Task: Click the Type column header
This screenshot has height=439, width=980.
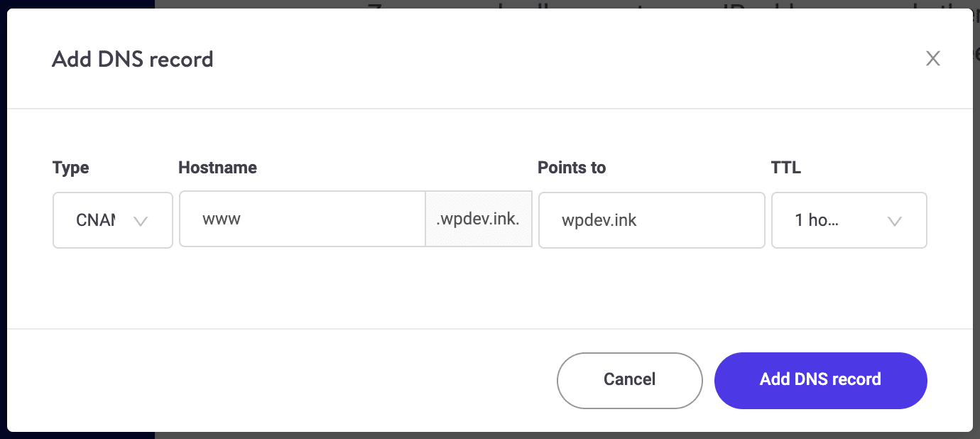Action: tap(70, 168)
